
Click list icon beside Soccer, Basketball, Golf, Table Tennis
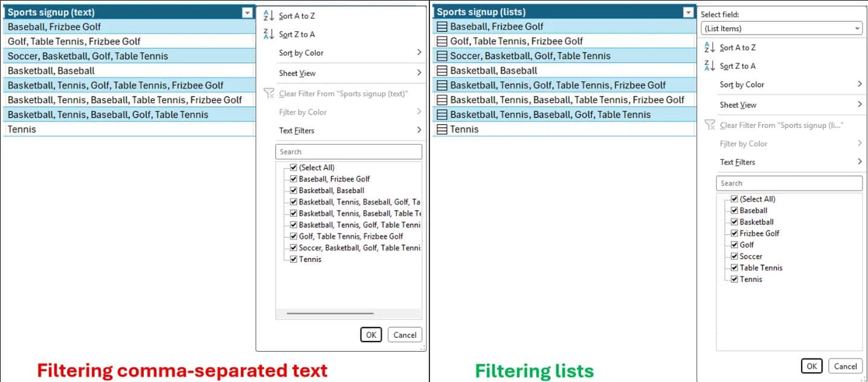click(x=442, y=56)
